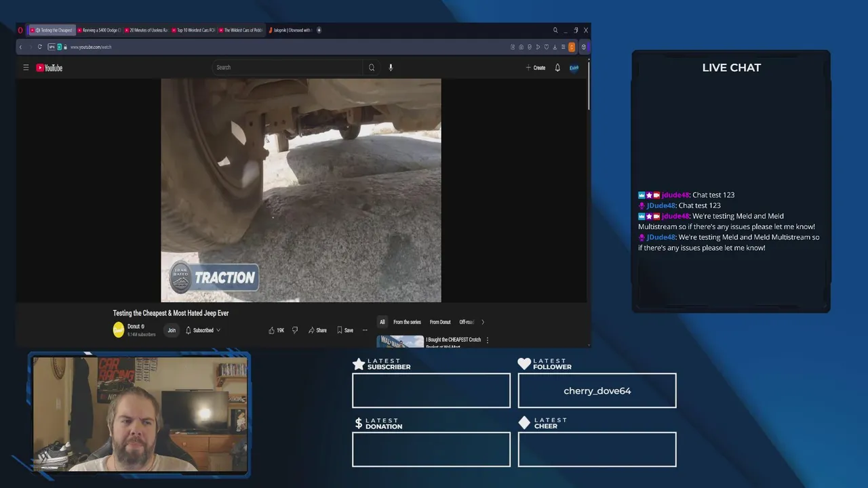Open new browser tab with plus

[x=319, y=30]
